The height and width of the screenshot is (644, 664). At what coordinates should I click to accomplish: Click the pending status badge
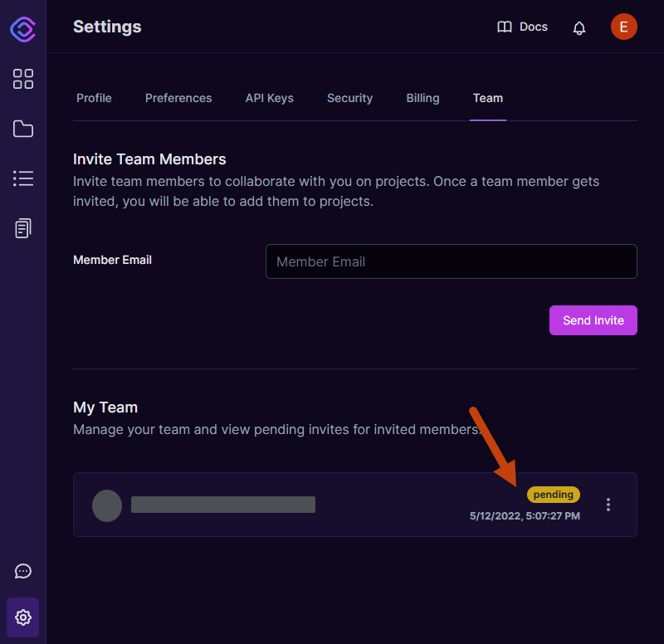pos(553,495)
